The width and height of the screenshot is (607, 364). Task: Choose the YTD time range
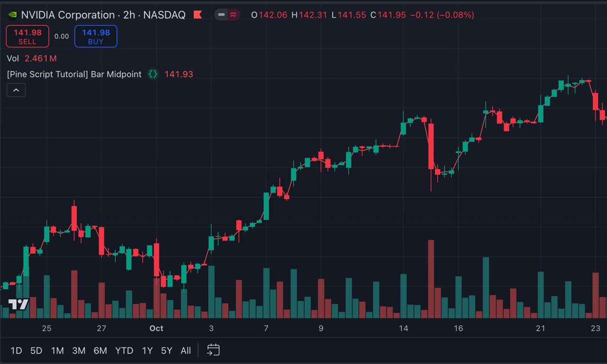click(x=124, y=351)
